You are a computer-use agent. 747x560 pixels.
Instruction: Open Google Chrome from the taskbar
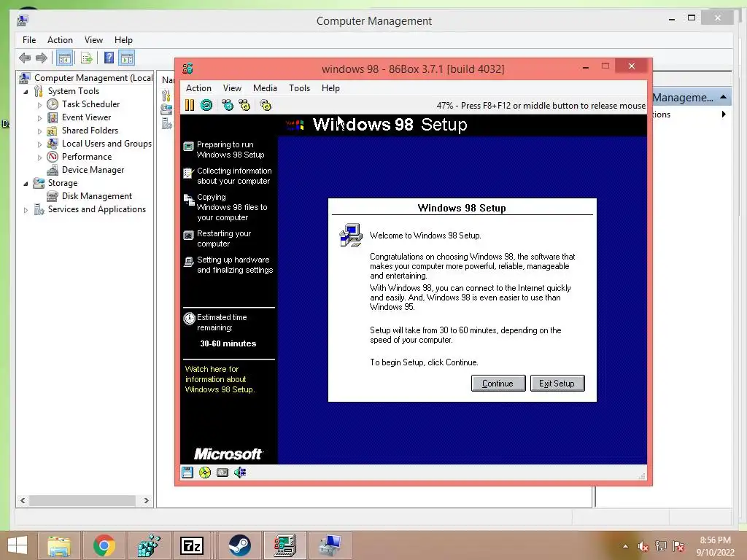(104, 545)
